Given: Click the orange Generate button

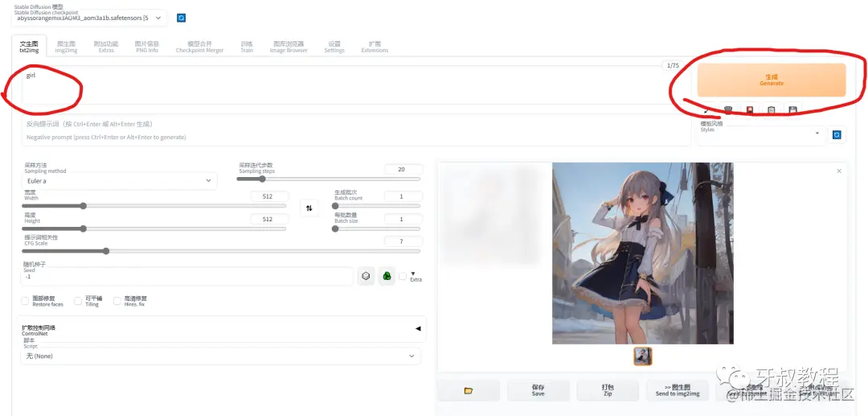Looking at the screenshot, I should 771,80.
